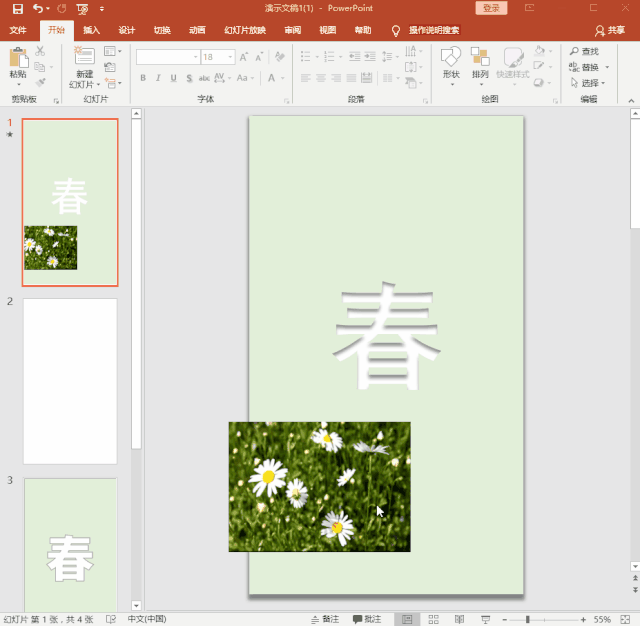Select Normal view button in status bar
640x626 pixels.
point(407,619)
